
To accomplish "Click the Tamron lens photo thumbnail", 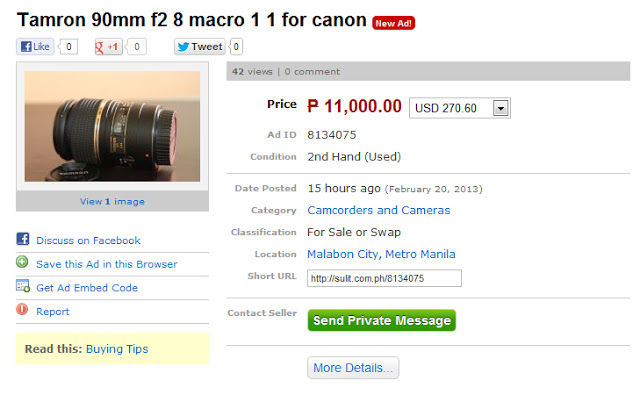I will pyautogui.click(x=112, y=126).
